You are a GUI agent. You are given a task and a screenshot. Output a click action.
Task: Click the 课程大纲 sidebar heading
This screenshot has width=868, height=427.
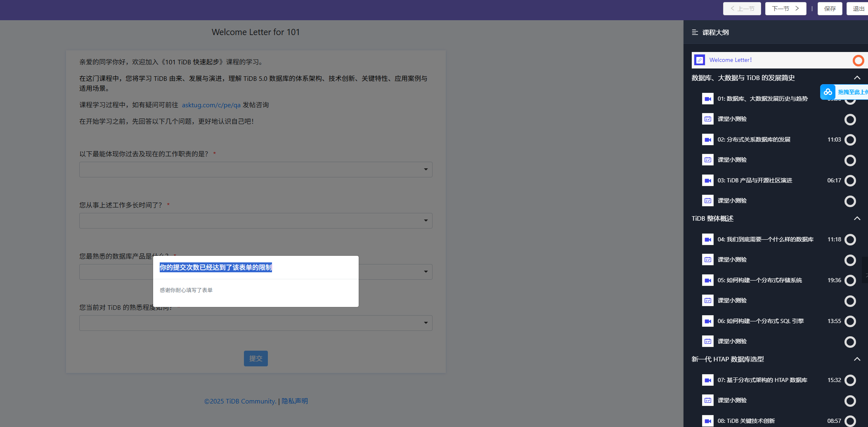(716, 32)
